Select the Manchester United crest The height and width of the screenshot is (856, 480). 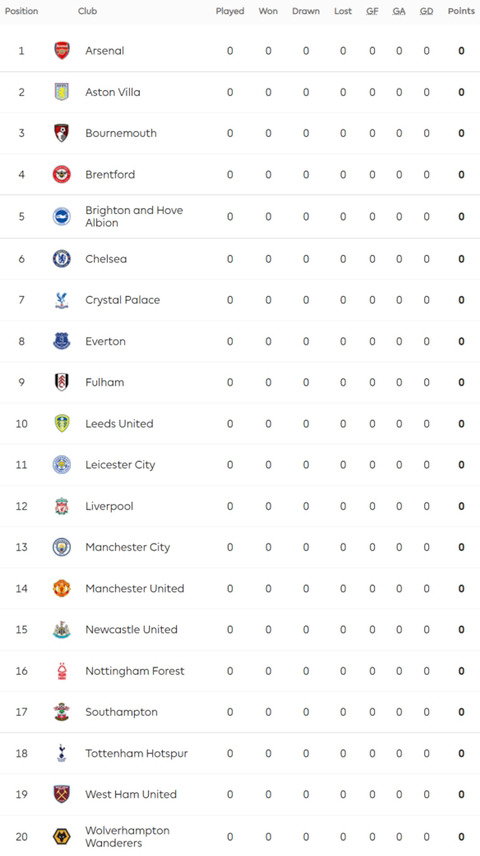click(x=62, y=588)
